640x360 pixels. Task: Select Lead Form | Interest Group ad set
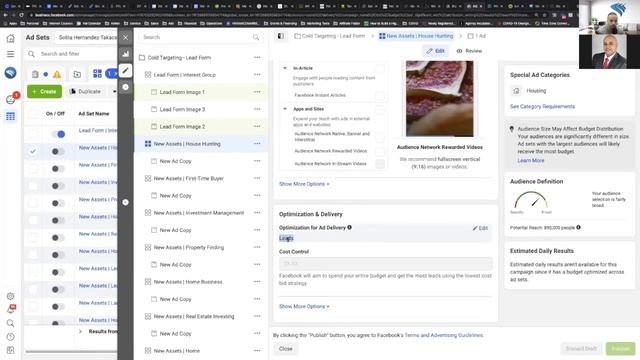pos(184,75)
